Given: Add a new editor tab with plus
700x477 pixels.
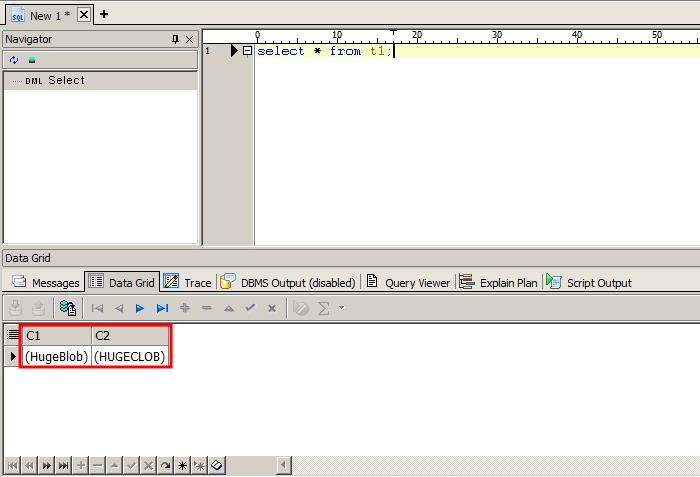Looking at the screenshot, I should 104,14.
